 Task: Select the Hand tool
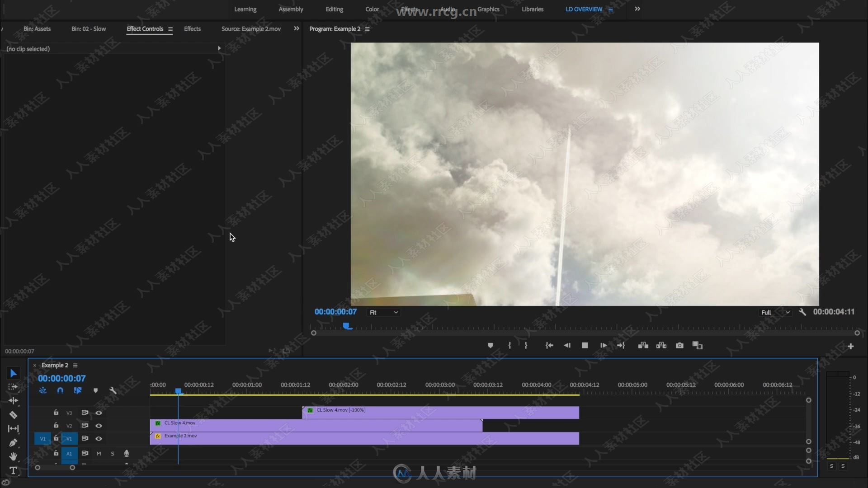(13, 456)
